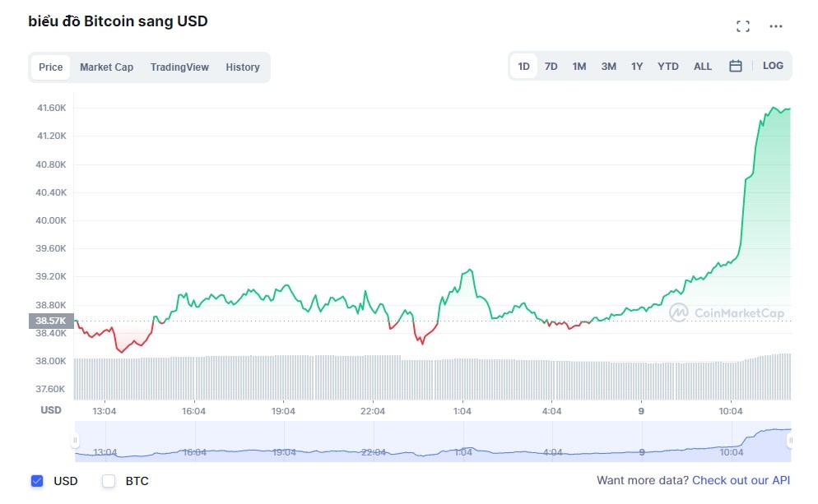Image resolution: width=818 pixels, height=504 pixels.
Task: Select the 1M timeframe
Action: pyautogui.click(x=579, y=66)
